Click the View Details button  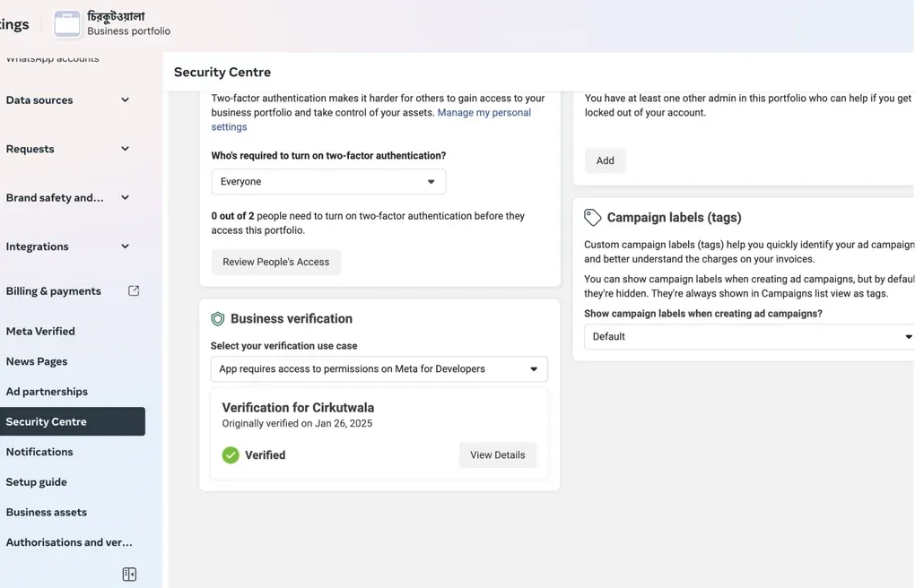click(498, 455)
